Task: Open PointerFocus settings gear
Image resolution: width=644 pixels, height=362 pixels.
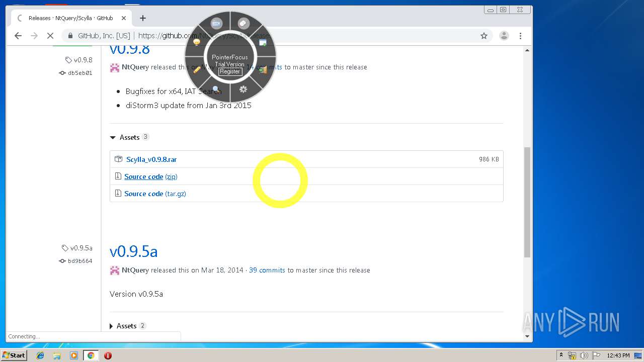Action: coord(244,89)
